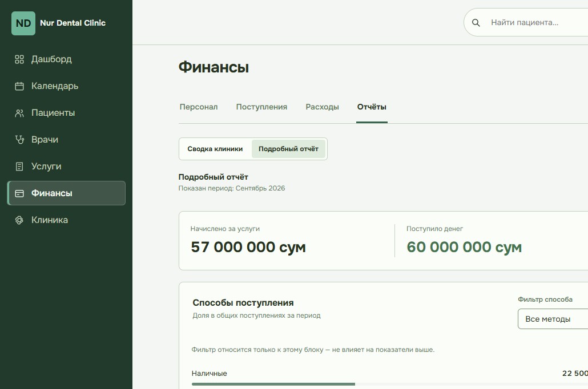Click the Patients people icon
Image resolution: width=588 pixels, height=389 pixels.
[x=19, y=113]
